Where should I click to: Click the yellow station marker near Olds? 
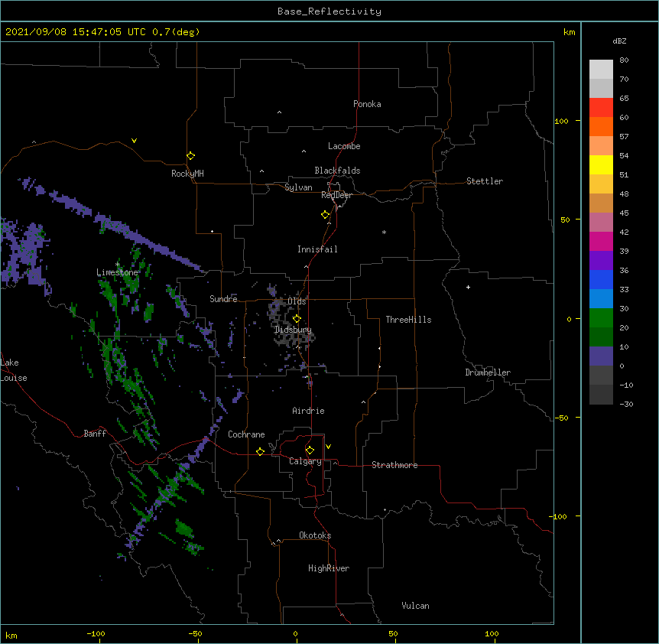297,319
